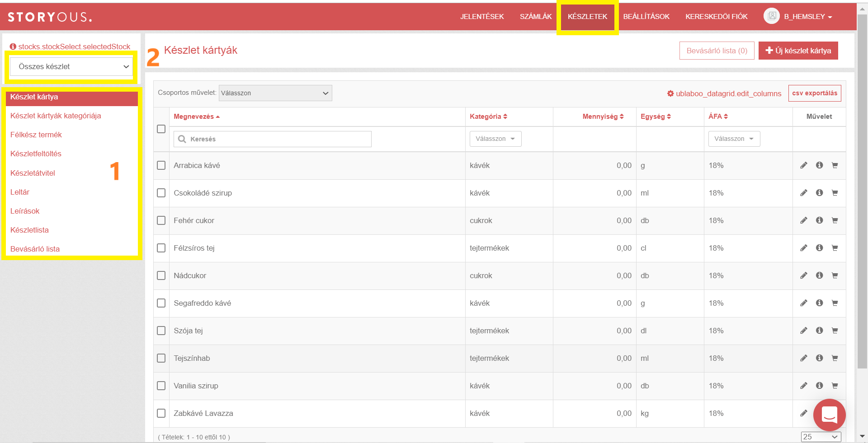The height and width of the screenshot is (443, 868).
Task: Open Készletlista in the sidebar
Action: 29,230
